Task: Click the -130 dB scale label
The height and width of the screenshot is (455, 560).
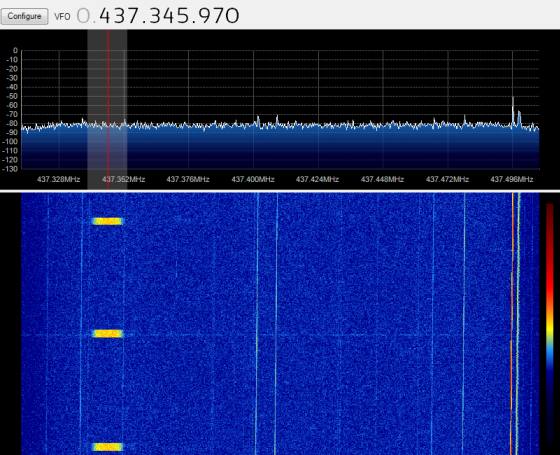Action: tap(10, 169)
